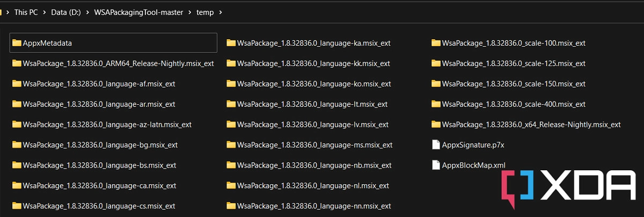Select the language-nb.msix_ext folder name
644x217 pixels.
pos(314,165)
